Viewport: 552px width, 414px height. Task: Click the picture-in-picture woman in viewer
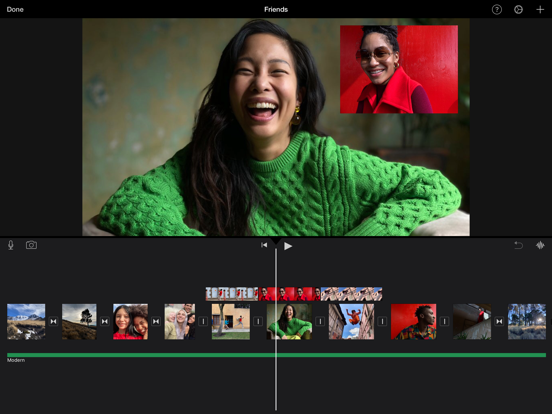tap(399, 69)
